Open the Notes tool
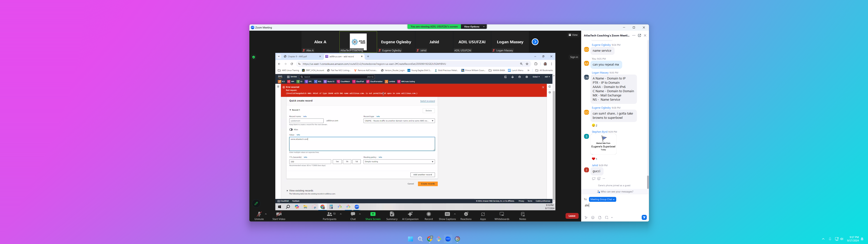Viewport: 868px width, 244px height. pos(523,216)
